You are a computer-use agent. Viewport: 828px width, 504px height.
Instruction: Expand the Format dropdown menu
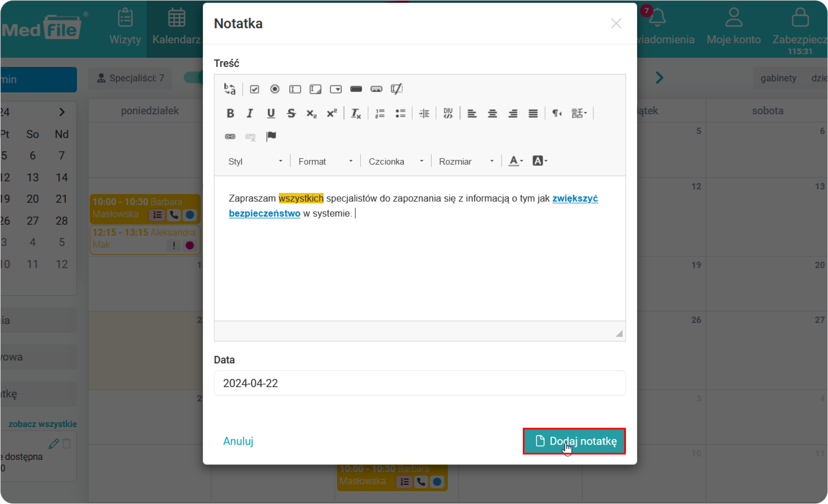click(x=325, y=161)
